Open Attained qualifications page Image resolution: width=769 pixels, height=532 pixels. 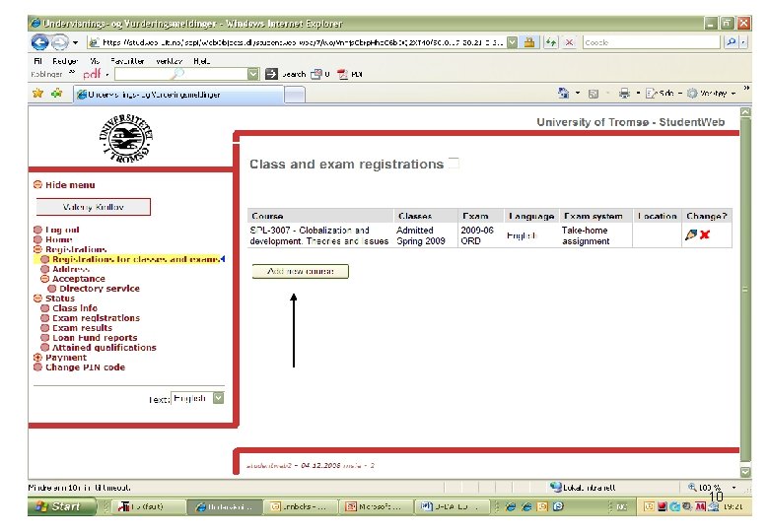(104, 348)
